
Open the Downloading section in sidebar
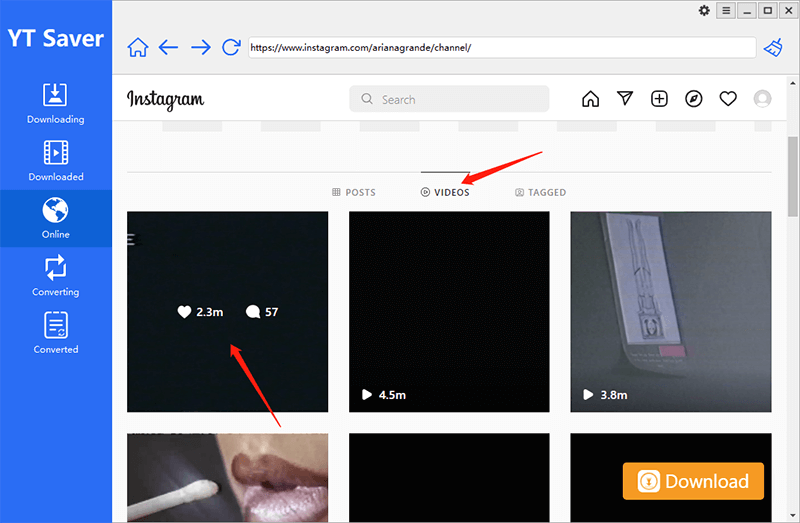pos(56,104)
